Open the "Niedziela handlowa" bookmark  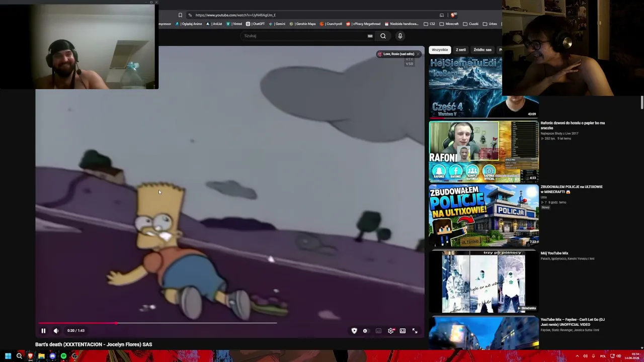tap(401, 24)
